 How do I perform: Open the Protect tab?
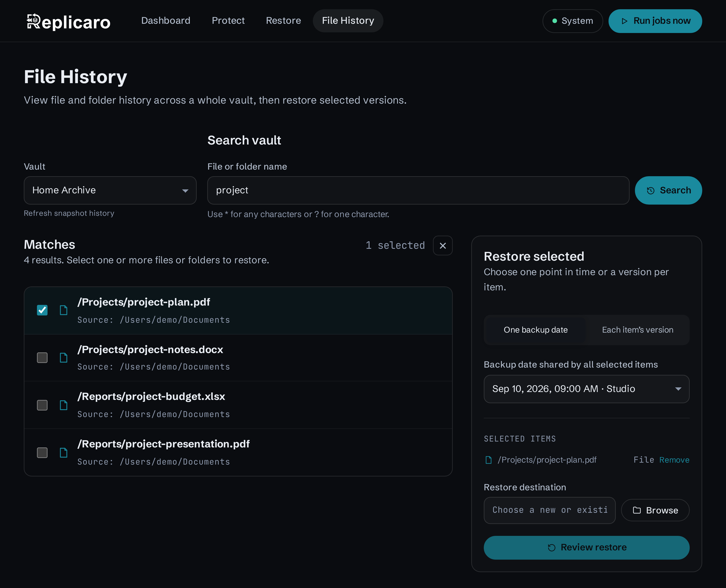tap(228, 21)
